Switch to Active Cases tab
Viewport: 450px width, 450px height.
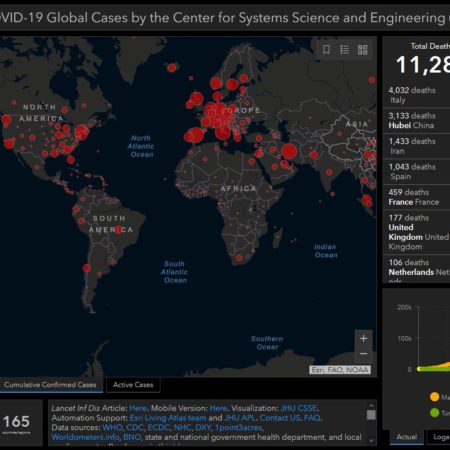(133, 385)
